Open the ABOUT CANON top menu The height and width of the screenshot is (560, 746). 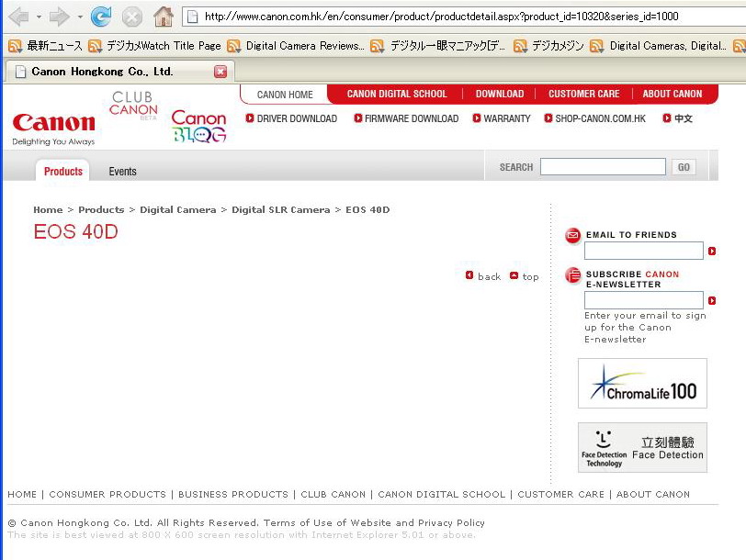tap(672, 95)
